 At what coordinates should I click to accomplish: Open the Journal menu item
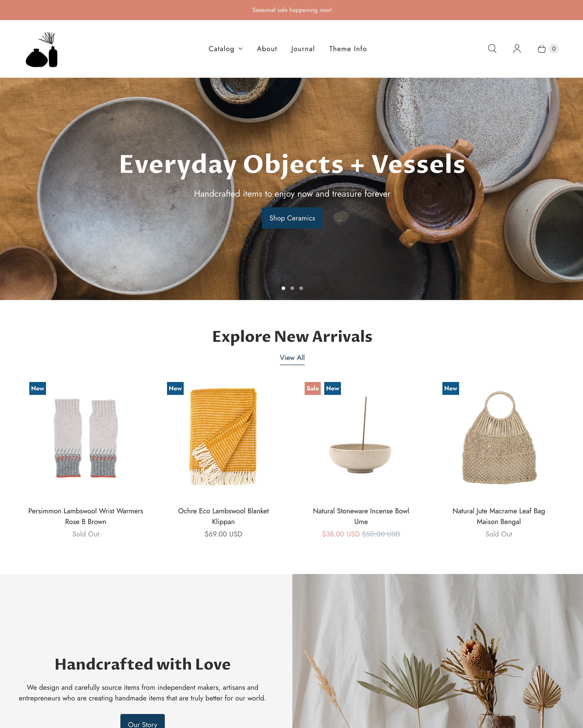pos(303,49)
